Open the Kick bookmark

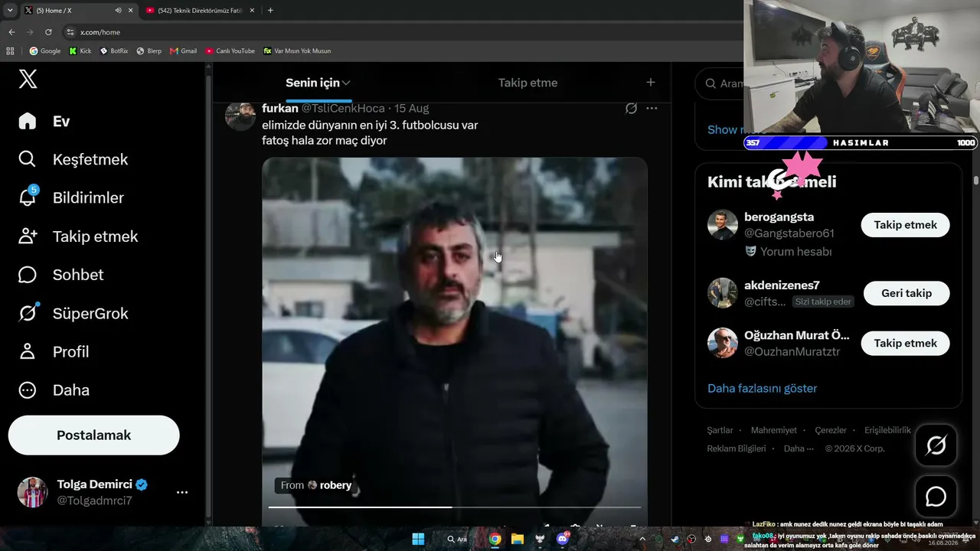(x=80, y=51)
